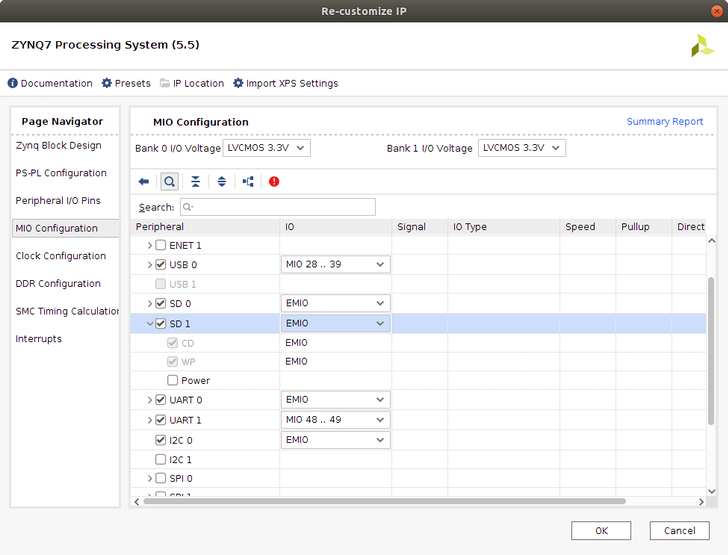
Task: Click the hierarchy tree view icon
Action: click(248, 182)
